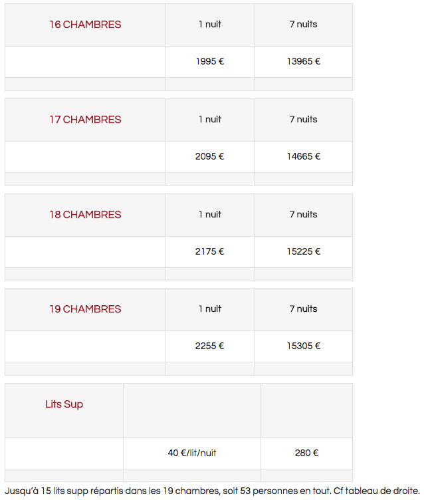The width and height of the screenshot is (424, 504).
Task: Click the "7 nuits" header for 17 chambres
Action: coord(304,120)
